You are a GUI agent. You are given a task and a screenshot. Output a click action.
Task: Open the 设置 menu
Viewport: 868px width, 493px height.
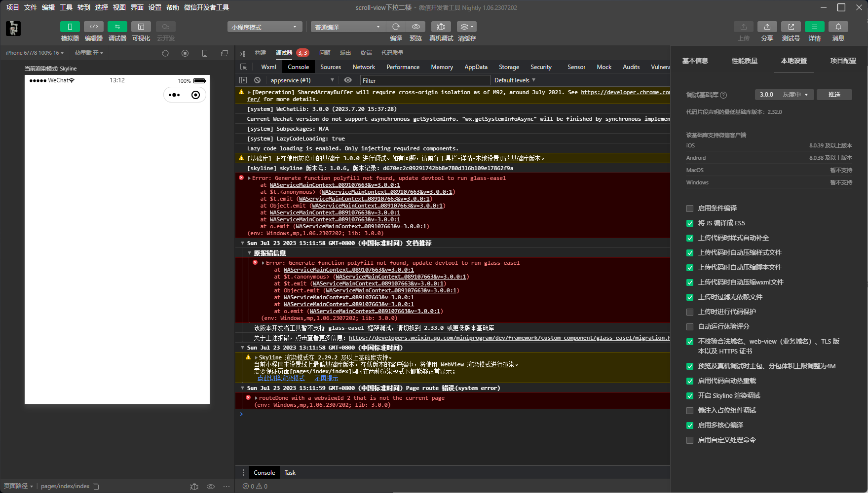click(155, 7)
